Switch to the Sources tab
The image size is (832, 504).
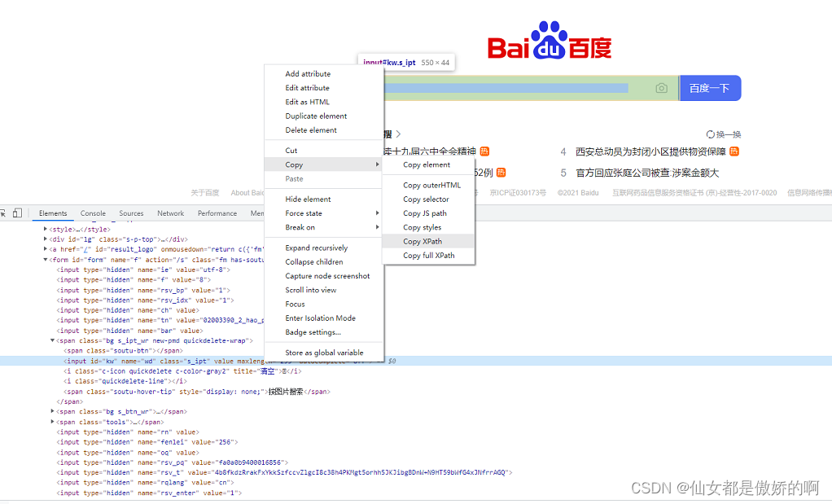(131, 213)
